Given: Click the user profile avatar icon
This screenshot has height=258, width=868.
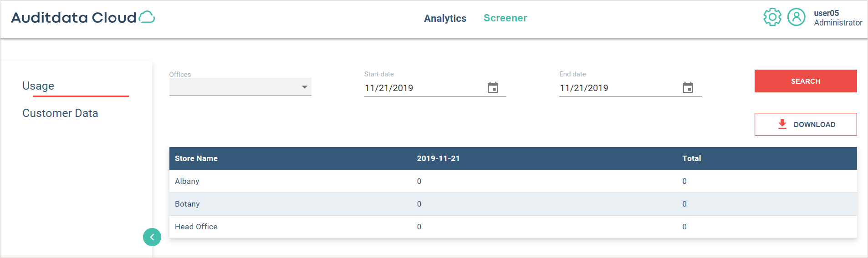Looking at the screenshot, I should [797, 17].
